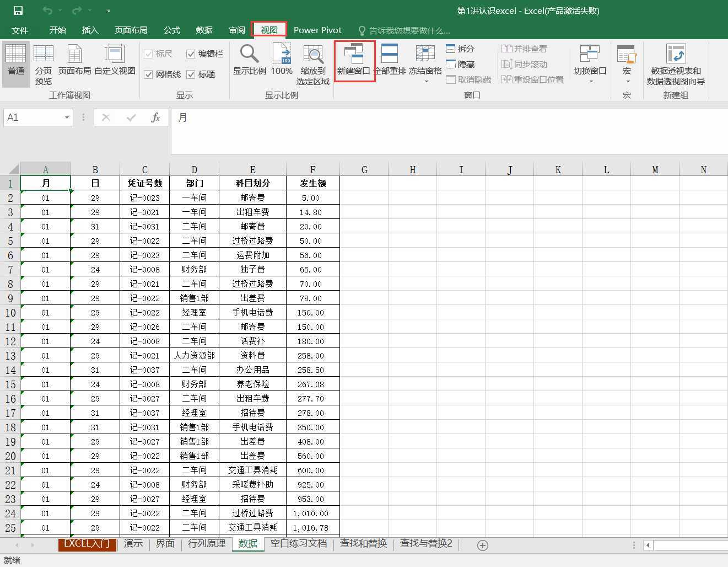Switch to 普通 (Normal) view

(16, 64)
